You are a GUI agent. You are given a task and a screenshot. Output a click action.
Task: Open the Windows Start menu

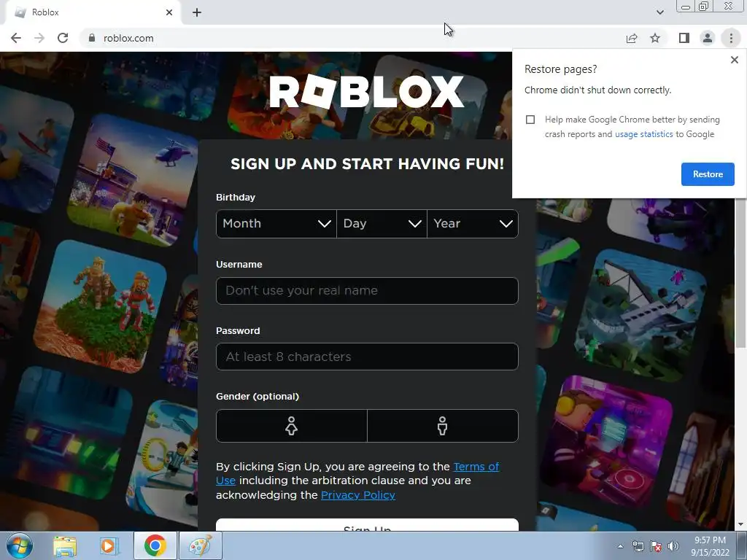point(19,545)
